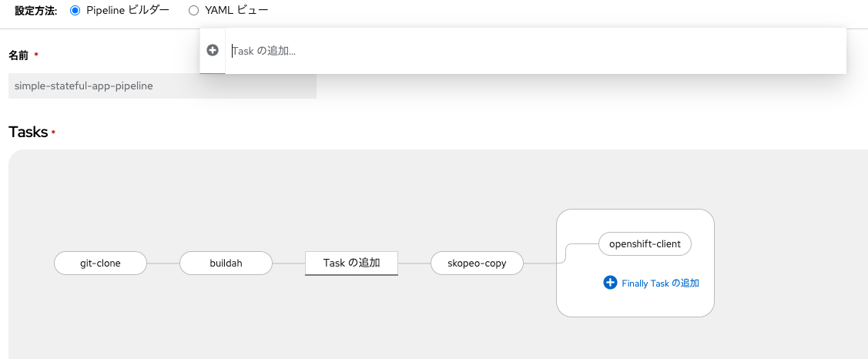Select the buildah task node
Screen dimensions: 868x359
(226, 263)
